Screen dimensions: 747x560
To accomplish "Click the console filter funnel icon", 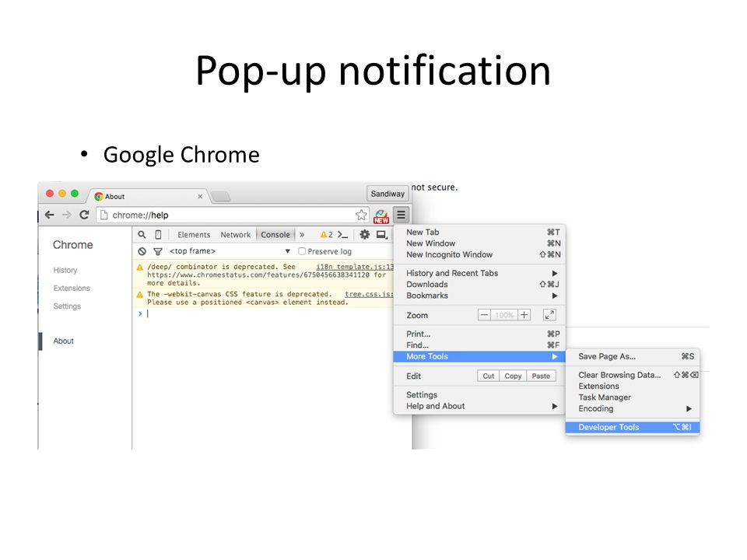I will (x=158, y=251).
